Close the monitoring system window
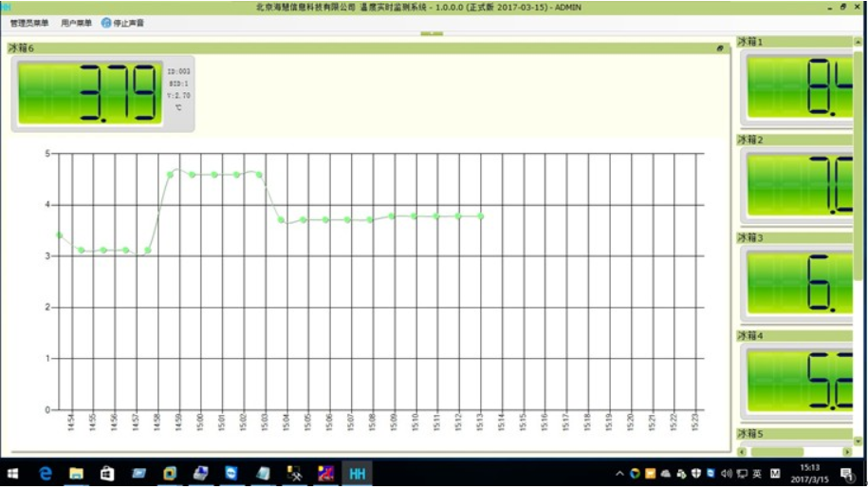 pos(857,8)
